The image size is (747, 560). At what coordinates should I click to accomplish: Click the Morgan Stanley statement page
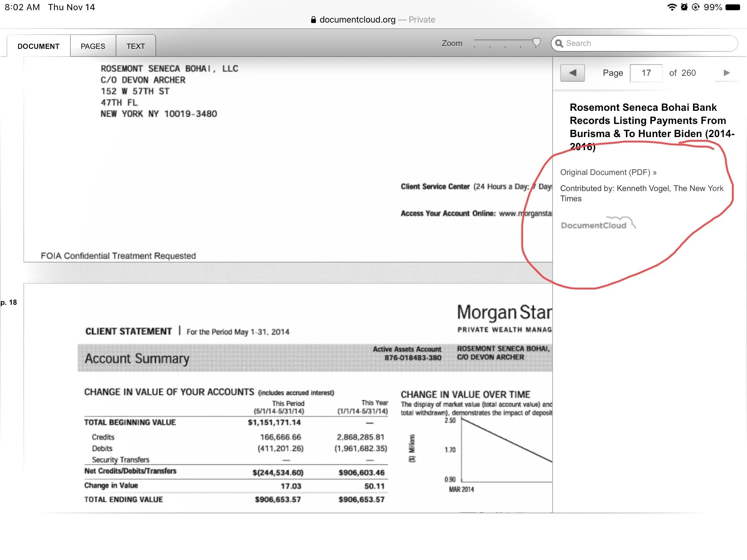[287, 397]
